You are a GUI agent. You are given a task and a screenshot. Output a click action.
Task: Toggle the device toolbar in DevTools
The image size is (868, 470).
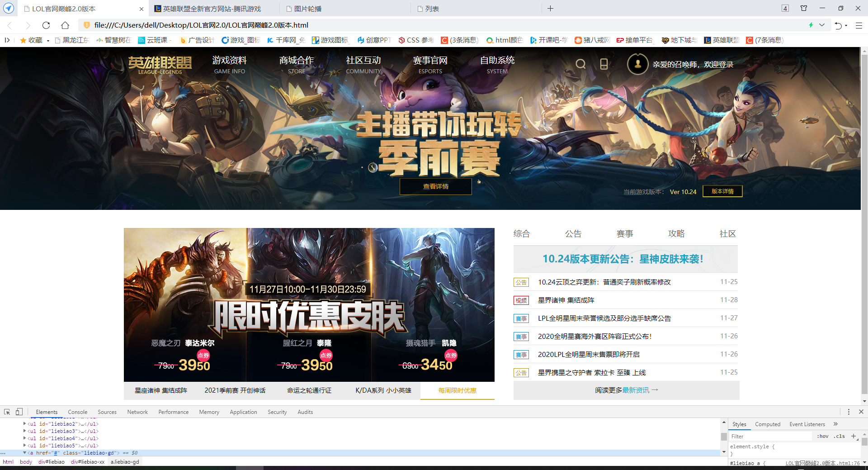coord(19,412)
